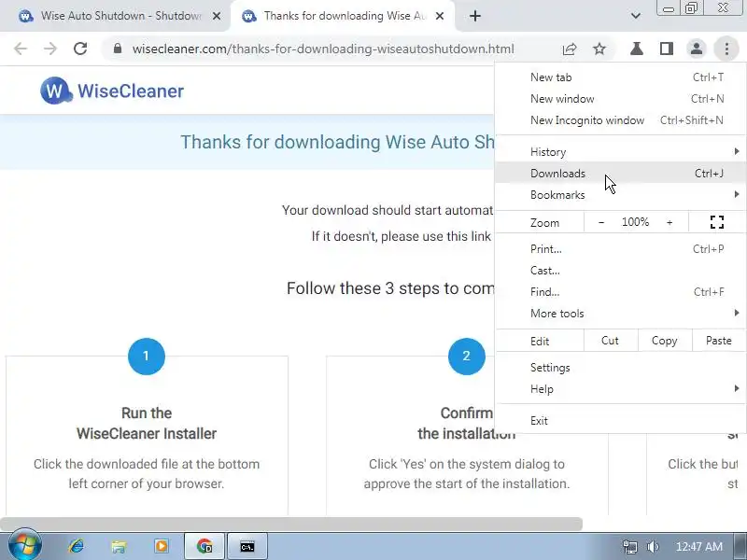Expand the Help submenu
Image resolution: width=747 pixels, height=560 pixels.
point(620,389)
